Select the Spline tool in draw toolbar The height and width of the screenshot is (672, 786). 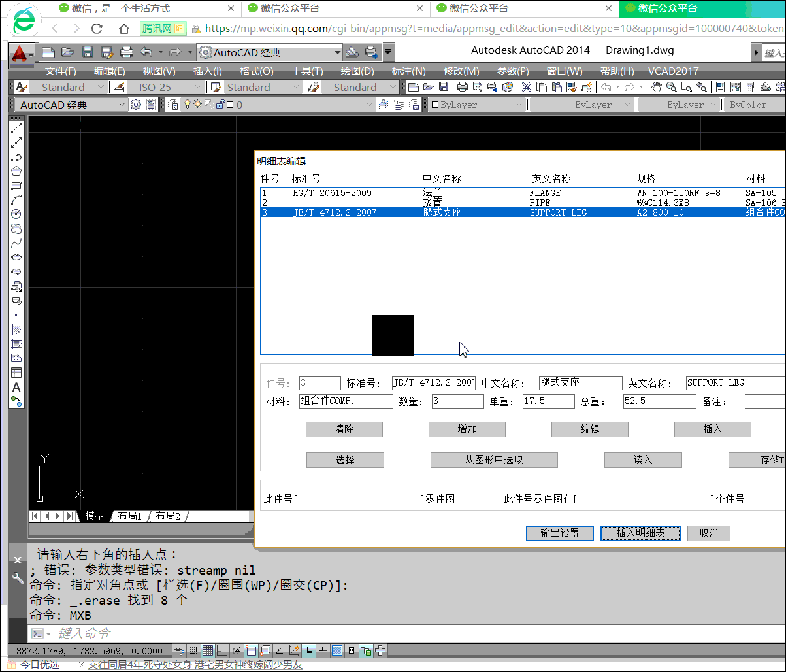pyautogui.click(x=17, y=243)
